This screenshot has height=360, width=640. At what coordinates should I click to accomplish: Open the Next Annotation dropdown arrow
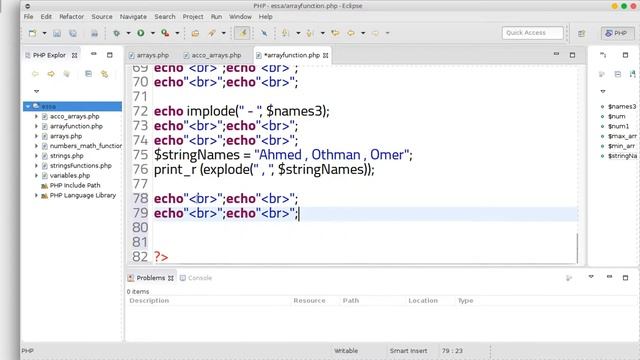pos(298,33)
